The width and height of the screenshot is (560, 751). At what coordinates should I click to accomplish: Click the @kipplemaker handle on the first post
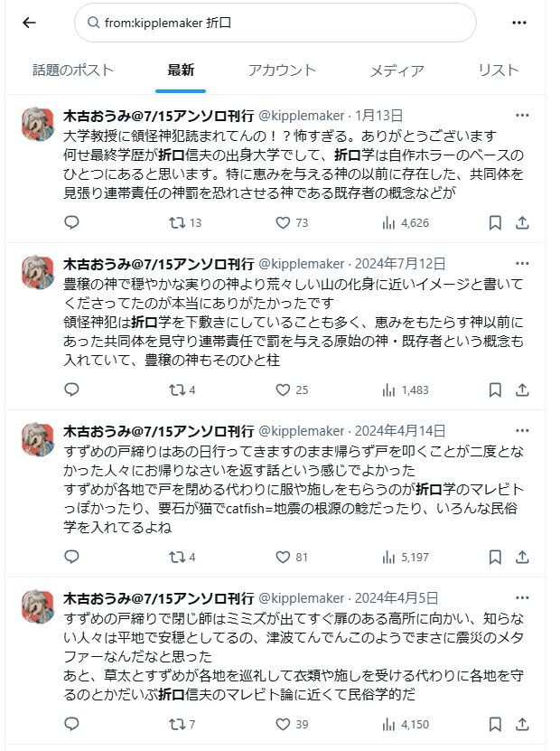(303, 116)
